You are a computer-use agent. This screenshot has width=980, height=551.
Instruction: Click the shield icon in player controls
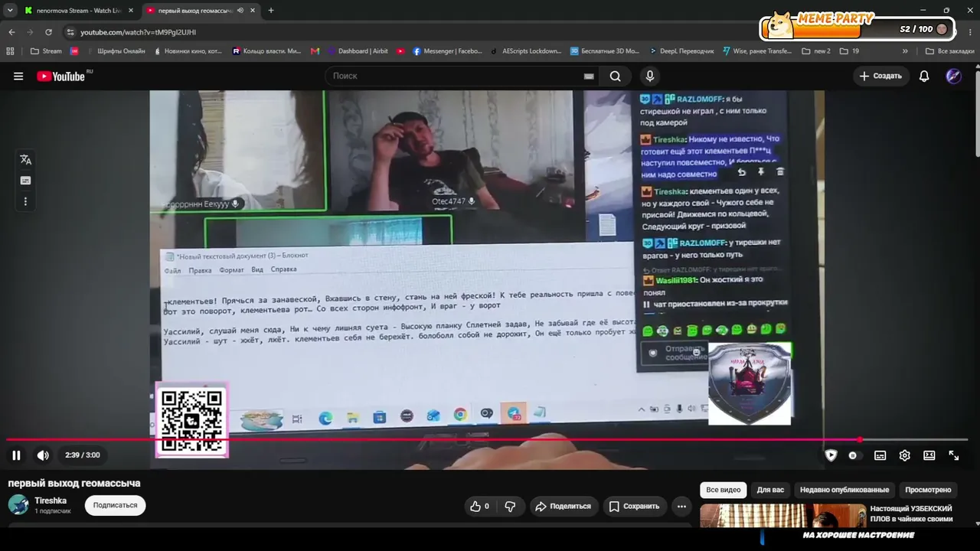831,455
